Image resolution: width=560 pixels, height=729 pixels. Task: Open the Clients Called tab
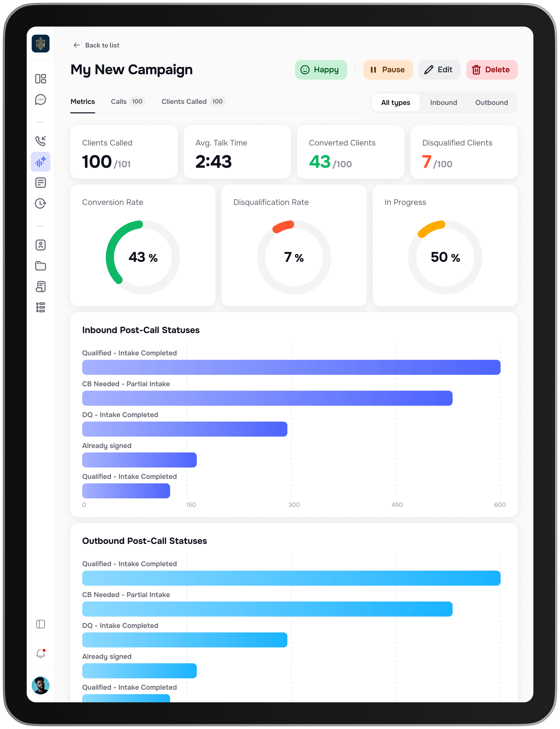tap(184, 102)
